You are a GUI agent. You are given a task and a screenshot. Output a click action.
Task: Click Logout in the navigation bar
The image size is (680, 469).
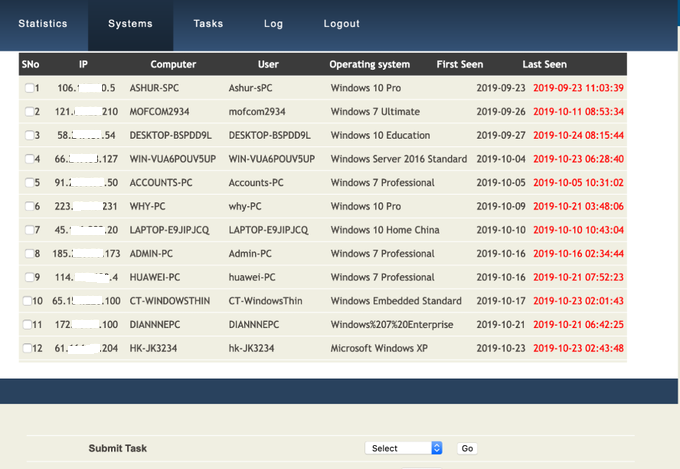point(341,23)
